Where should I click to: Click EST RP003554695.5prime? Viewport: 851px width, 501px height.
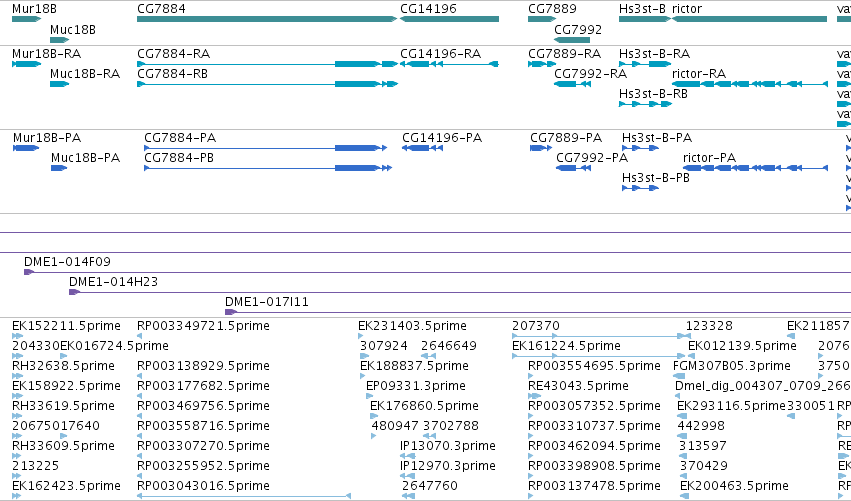pyautogui.click(x=594, y=366)
